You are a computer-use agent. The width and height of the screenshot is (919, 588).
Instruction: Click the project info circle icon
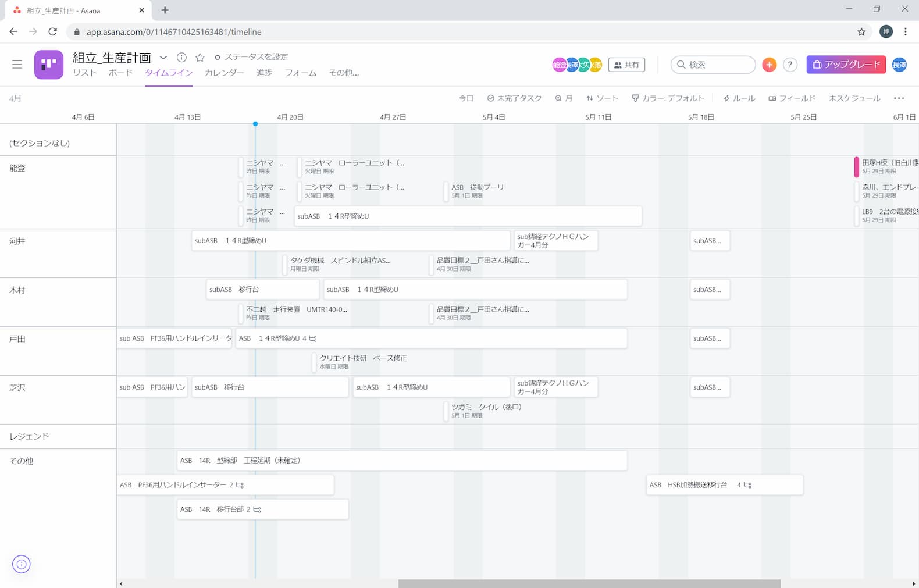(181, 57)
